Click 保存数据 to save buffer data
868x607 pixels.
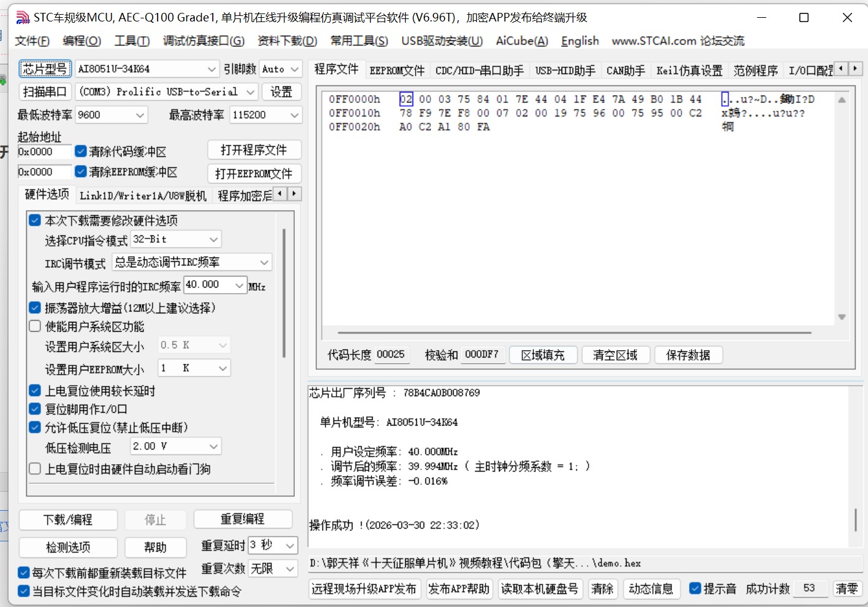coord(688,354)
